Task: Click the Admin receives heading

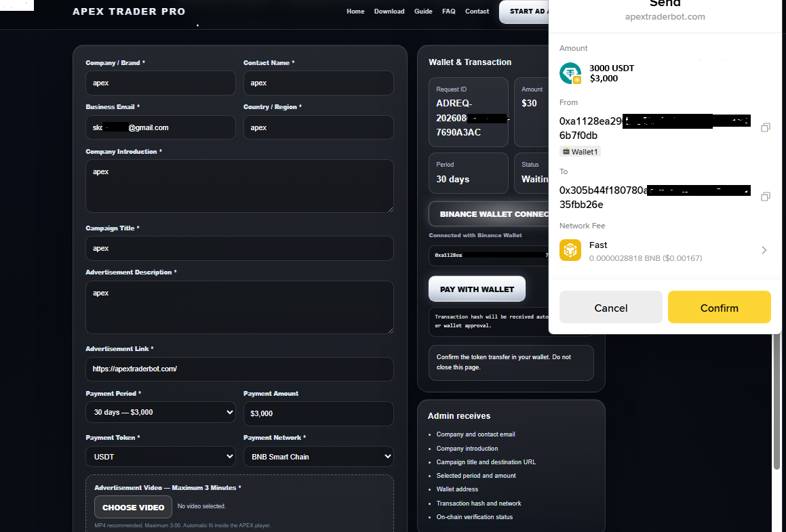Action: coord(458,416)
